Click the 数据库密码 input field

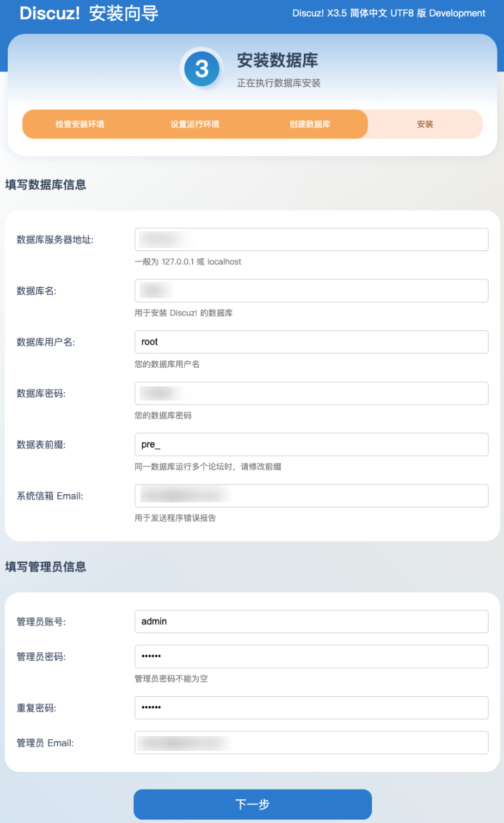(312, 393)
